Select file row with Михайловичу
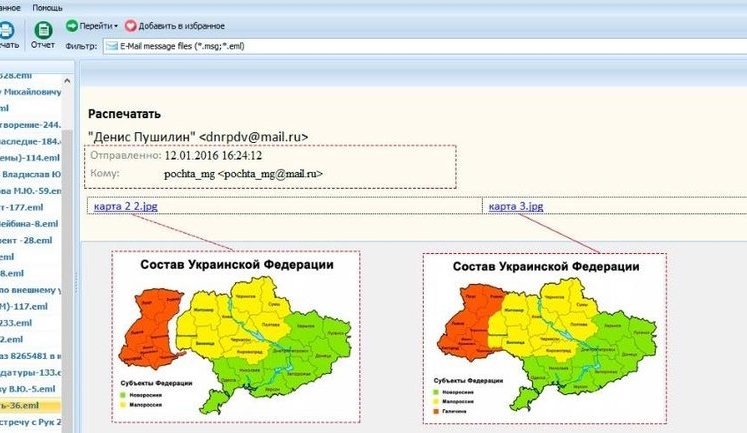The height and width of the screenshot is (433, 747). pyautogui.click(x=30, y=91)
